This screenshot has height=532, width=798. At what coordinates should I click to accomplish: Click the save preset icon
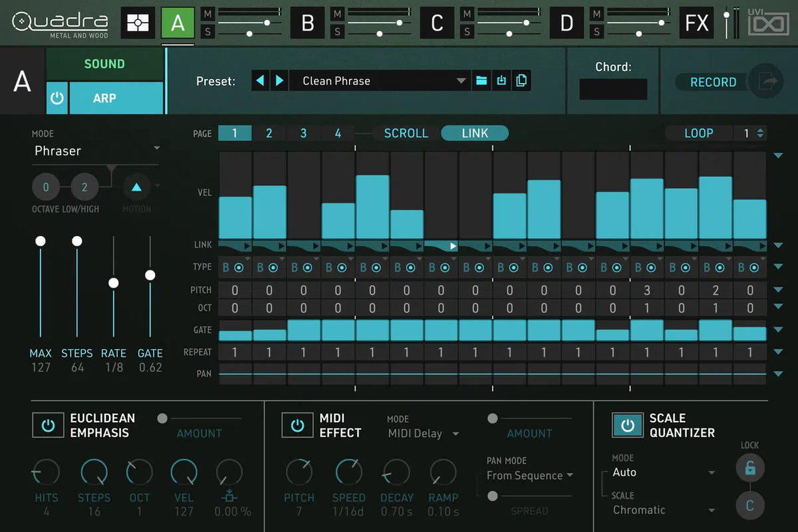point(501,81)
